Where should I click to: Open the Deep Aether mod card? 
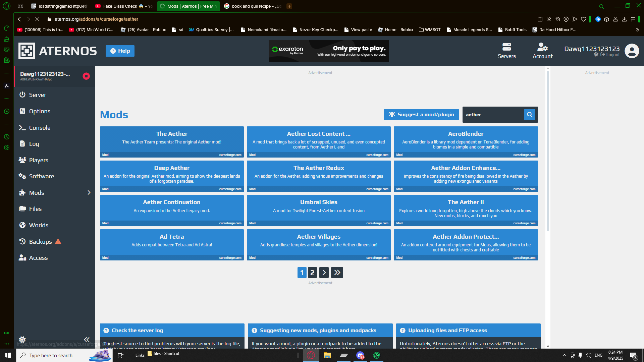coord(172,176)
